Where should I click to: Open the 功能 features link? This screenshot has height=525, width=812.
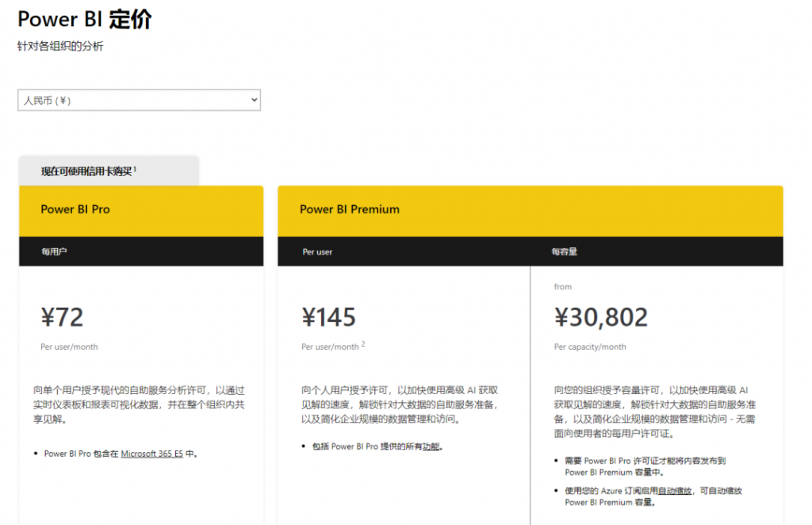click(431, 446)
